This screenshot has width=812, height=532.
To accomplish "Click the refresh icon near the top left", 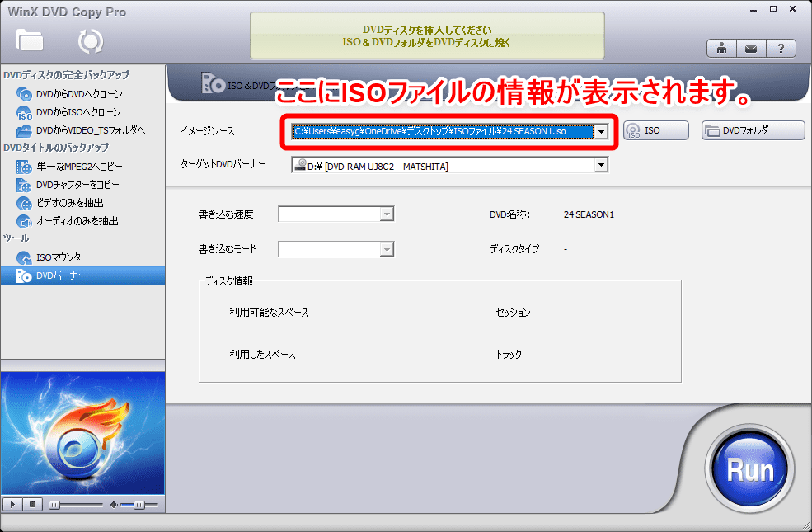I will pos(90,40).
